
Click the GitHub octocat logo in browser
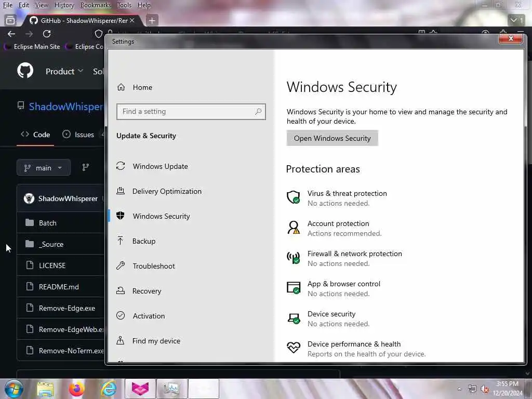coord(25,71)
